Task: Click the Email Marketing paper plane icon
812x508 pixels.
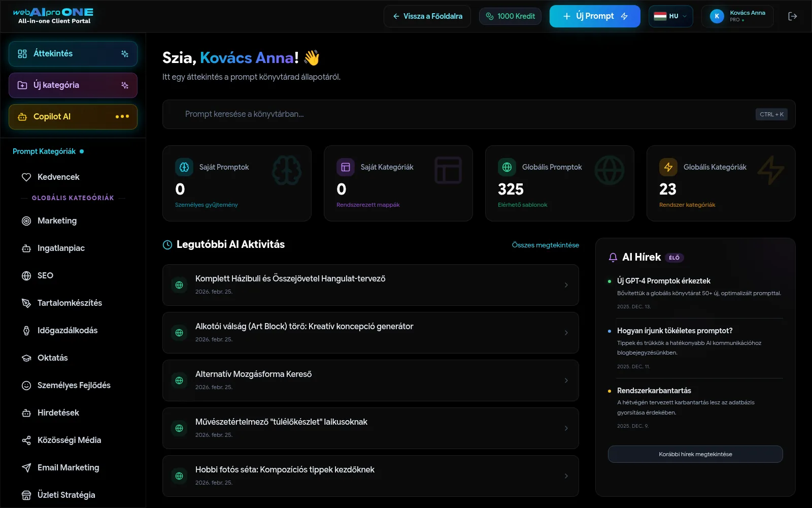Action: coord(26,468)
